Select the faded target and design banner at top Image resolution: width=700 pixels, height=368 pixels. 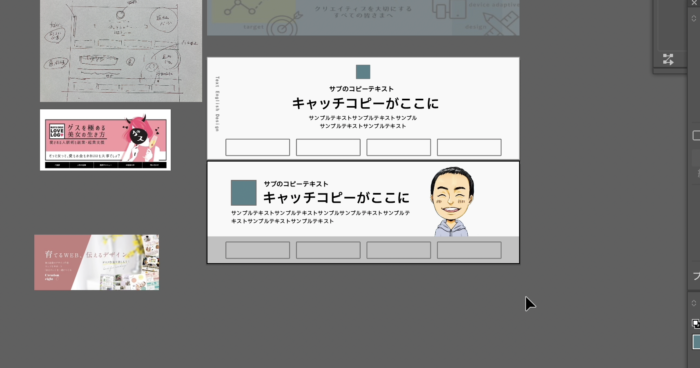[363, 17]
